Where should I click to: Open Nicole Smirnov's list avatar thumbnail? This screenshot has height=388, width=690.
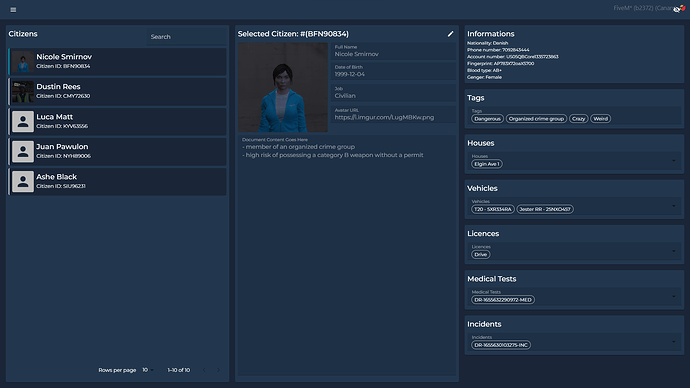23,62
